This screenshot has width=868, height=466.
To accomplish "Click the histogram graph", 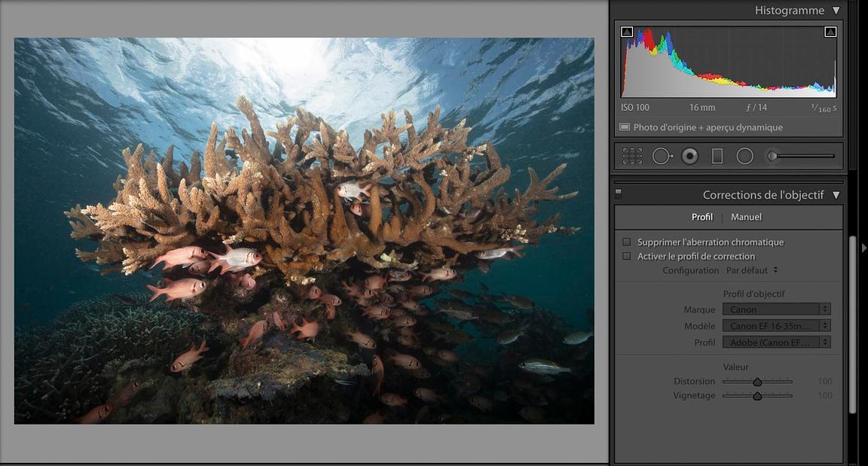I will [x=729, y=62].
